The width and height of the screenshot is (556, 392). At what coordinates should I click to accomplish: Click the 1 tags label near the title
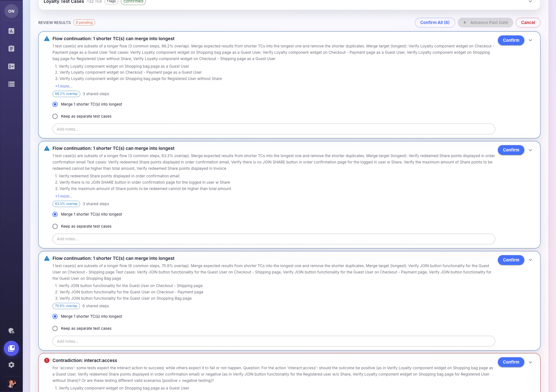point(111,1)
